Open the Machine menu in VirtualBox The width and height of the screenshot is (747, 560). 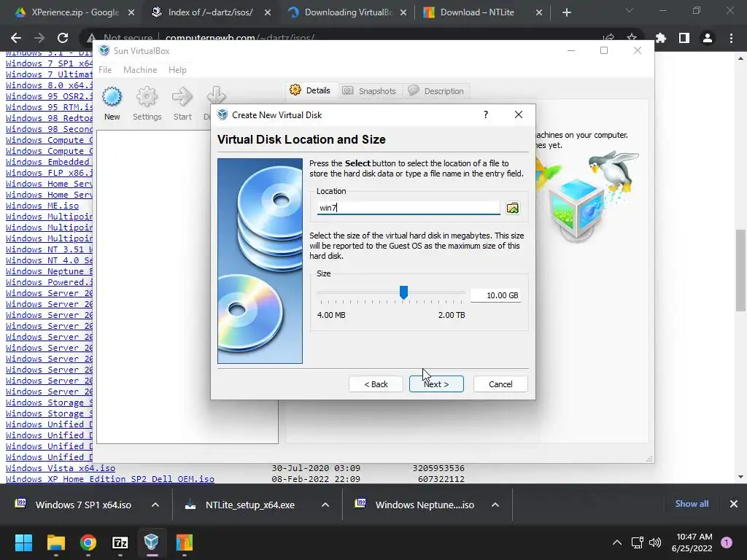tap(140, 70)
